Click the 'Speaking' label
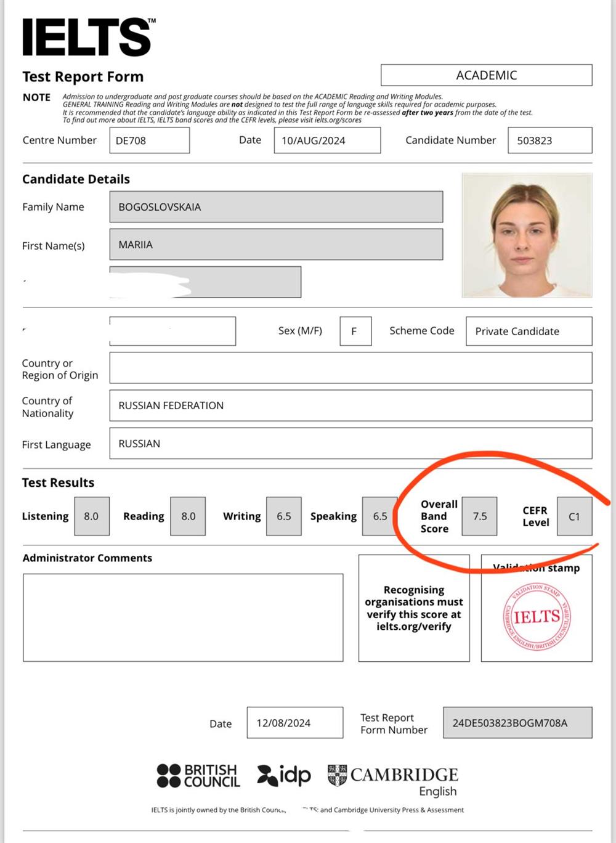Image resolution: width=616 pixels, height=843 pixels. click(333, 516)
